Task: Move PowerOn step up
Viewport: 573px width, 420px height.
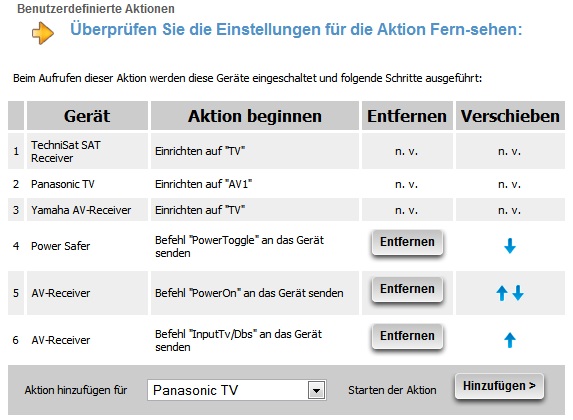Action: [x=502, y=293]
